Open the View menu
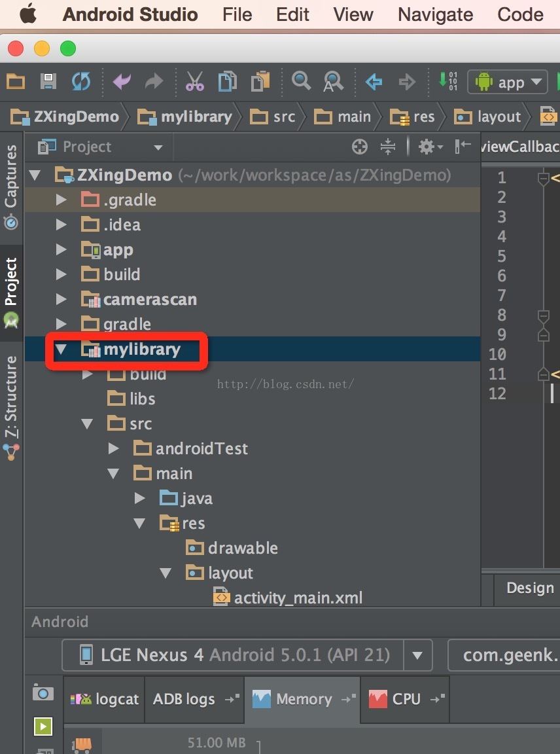This screenshot has height=754, width=560. point(353,14)
